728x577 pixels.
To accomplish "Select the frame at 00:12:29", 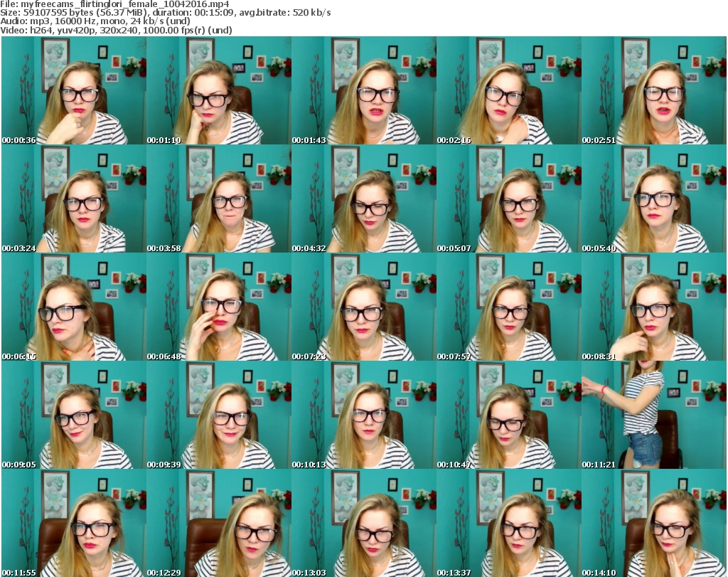I will click(x=219, y=523).
